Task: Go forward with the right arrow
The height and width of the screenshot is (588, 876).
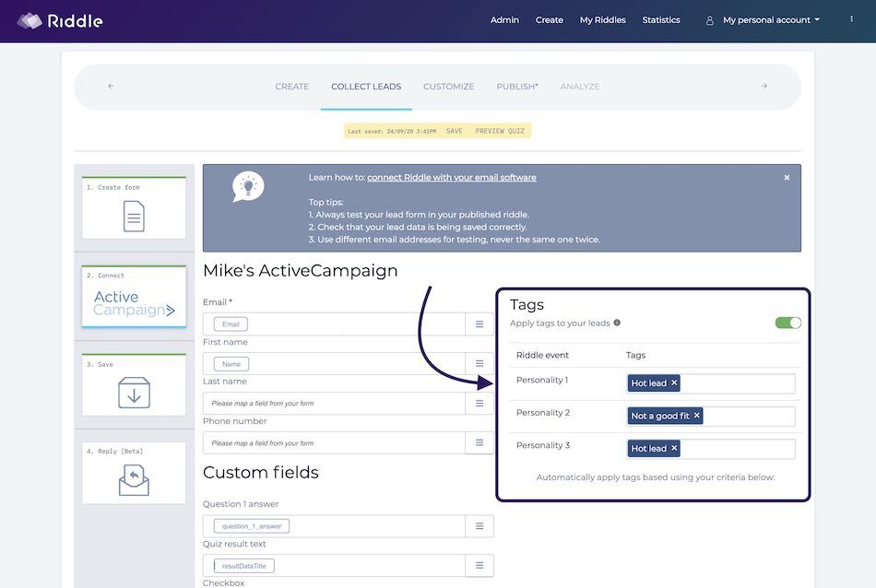Action: coord(764,86)
